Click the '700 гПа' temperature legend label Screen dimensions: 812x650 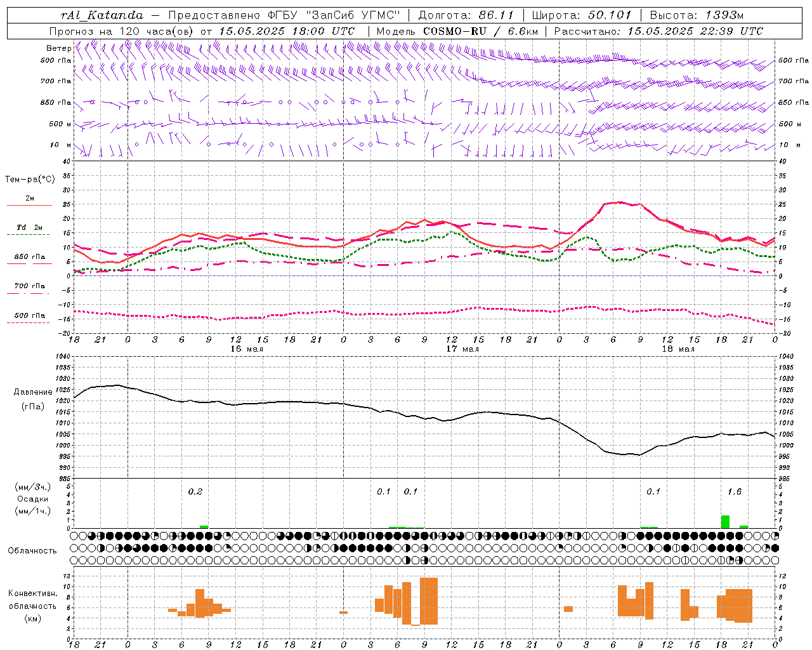29,286
